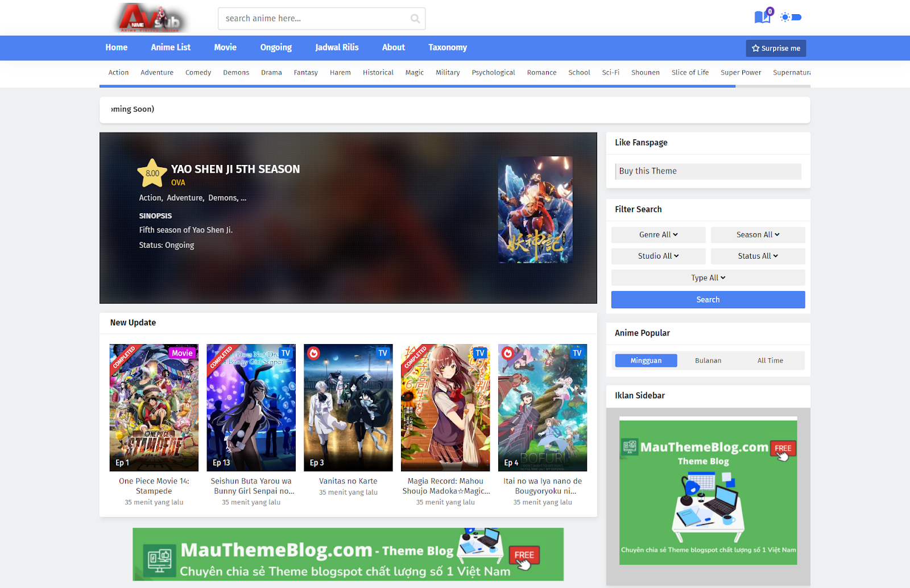
Task: Click the TV badge on Bunny Girl Senpai
Action: [286, 353]
